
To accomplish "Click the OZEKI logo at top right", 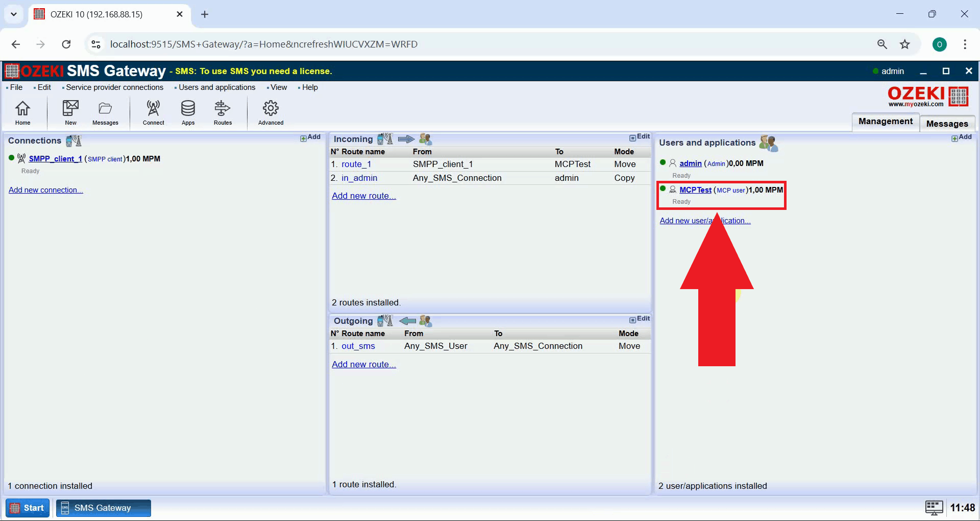I will pos(928,96).
